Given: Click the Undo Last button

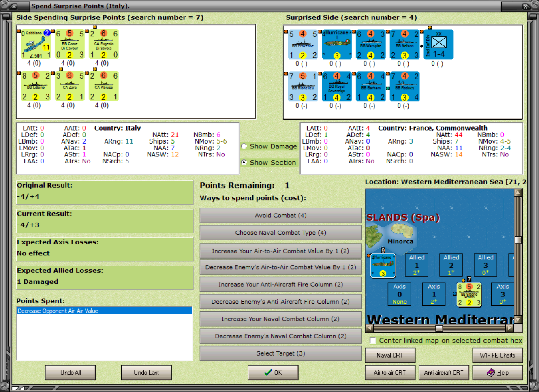Looking at the screenshot, I should click(146, 373).
